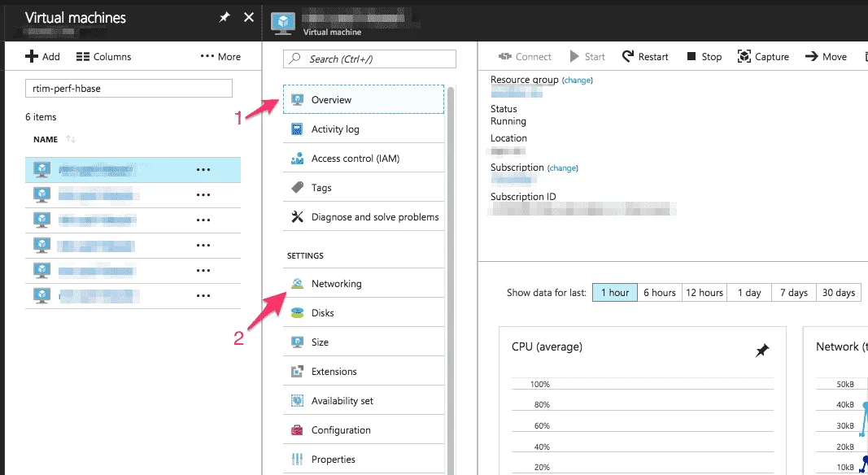Click the Start toolbar button

tap(587, 56)
